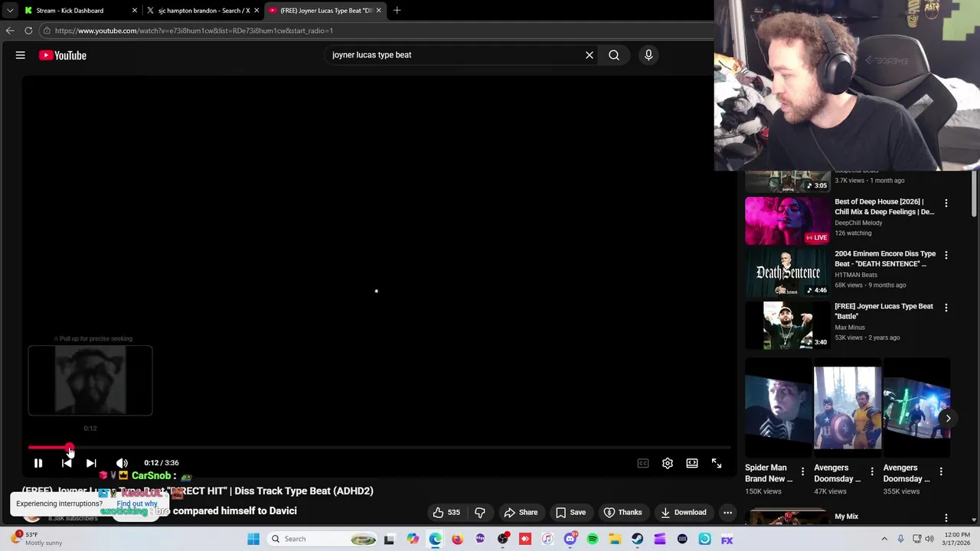The width and height of the screenshot is (980, 551).
Task: Close the sjc hampton brandon X tab
Action: 256,11
